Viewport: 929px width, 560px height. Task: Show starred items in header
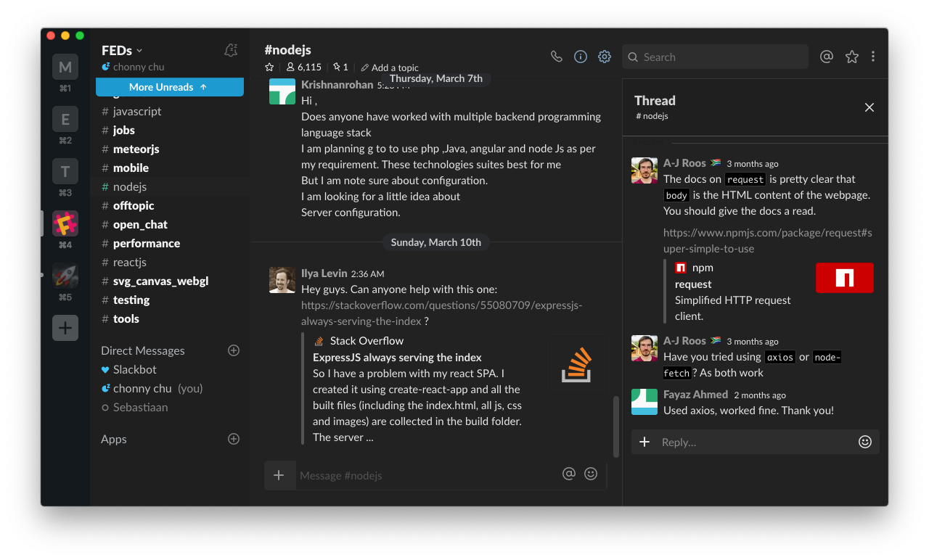pos(852,57)
